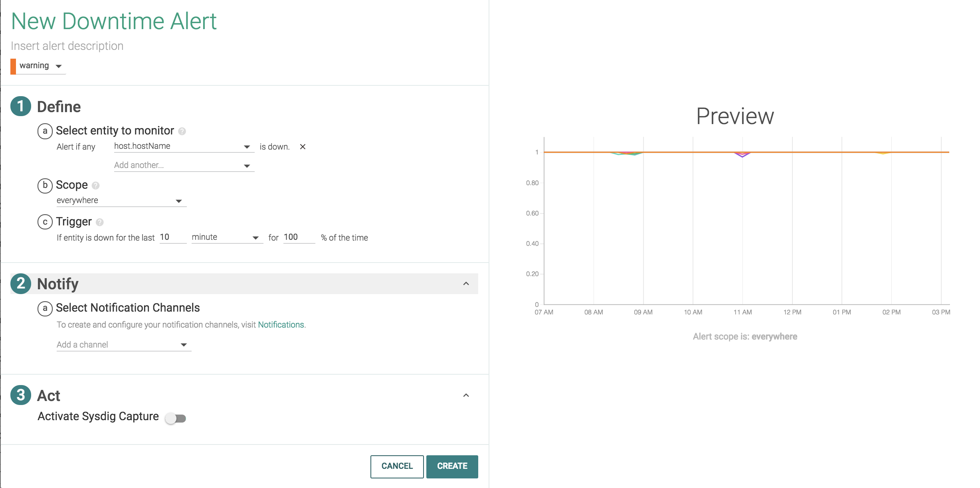
Task: Click the CREATE button
Action: [x=452, y=466]
